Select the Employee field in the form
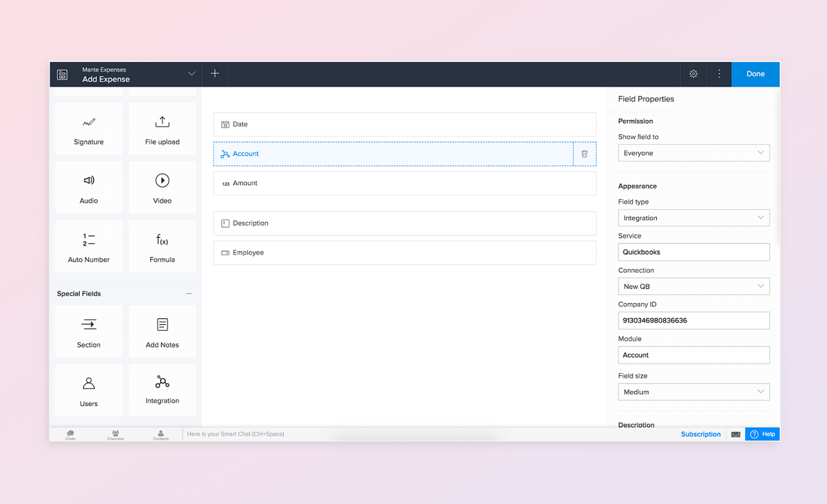This screenshot has height=504, width=827. (x=405, y=253)
